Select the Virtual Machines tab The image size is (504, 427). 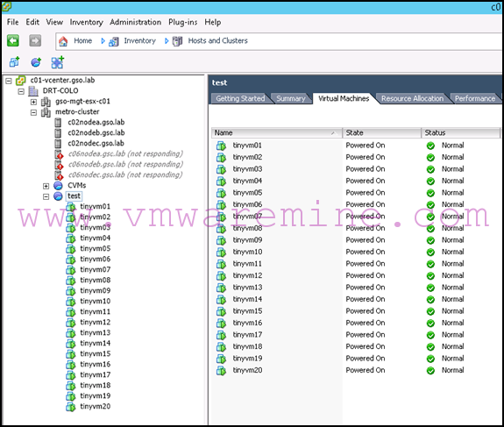click(344, 99)
